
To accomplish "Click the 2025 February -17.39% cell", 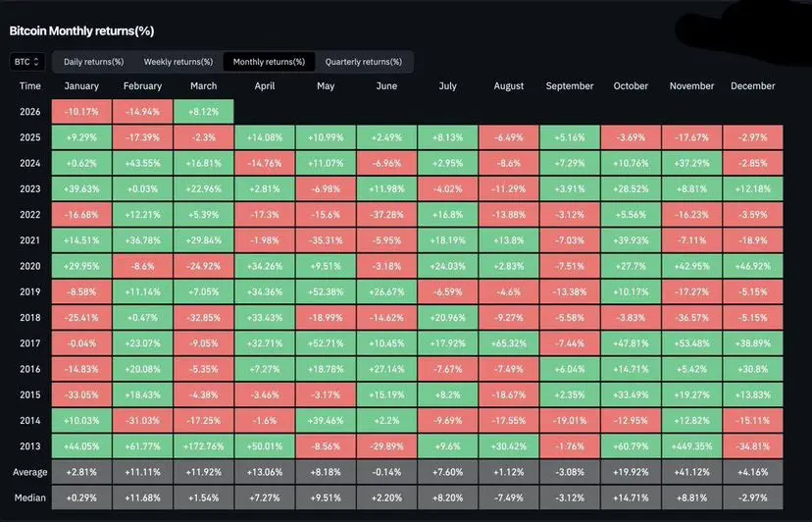I will click(x=142, y=137).
